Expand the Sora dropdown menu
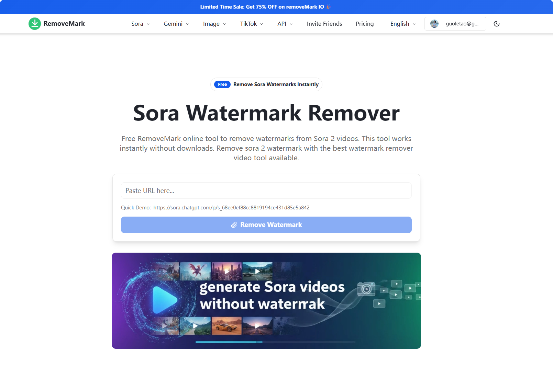This screenshot has height=392, width=553. coord(140,24)
